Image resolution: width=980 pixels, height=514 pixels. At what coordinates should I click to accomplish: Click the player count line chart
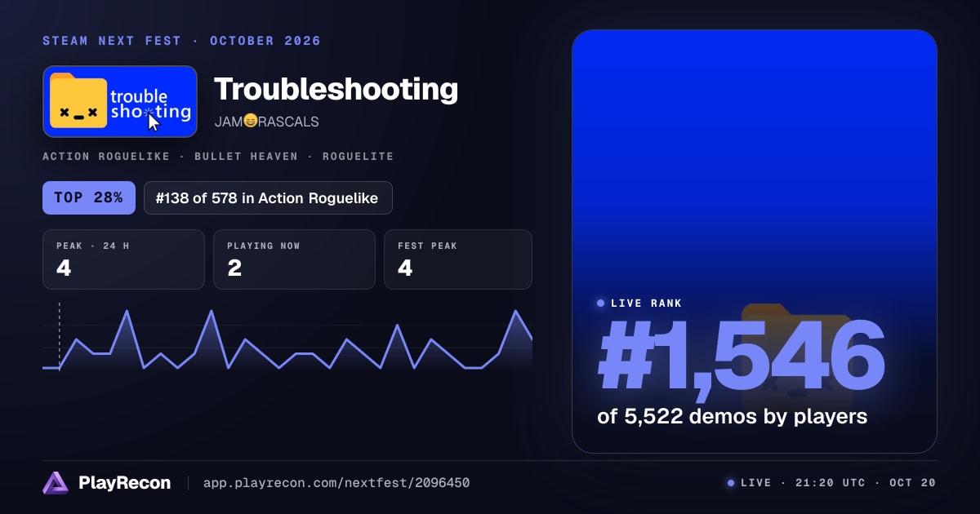[287, 339]
